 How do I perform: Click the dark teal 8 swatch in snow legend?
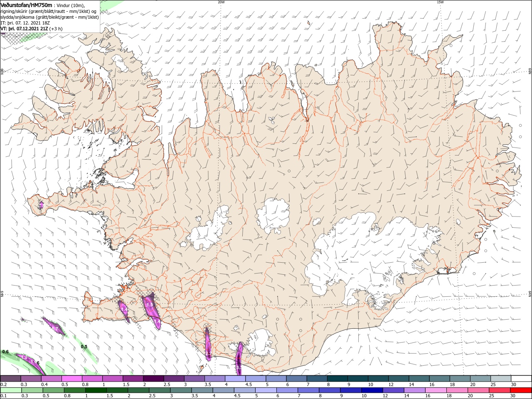coord(337,379)
